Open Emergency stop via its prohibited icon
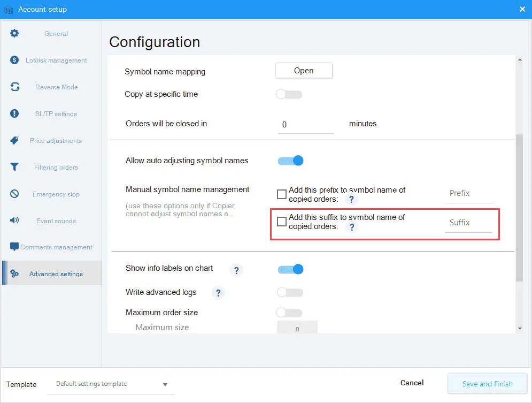Image resolution: width=532 pixels, height=403 pixels. coord(14,194)
